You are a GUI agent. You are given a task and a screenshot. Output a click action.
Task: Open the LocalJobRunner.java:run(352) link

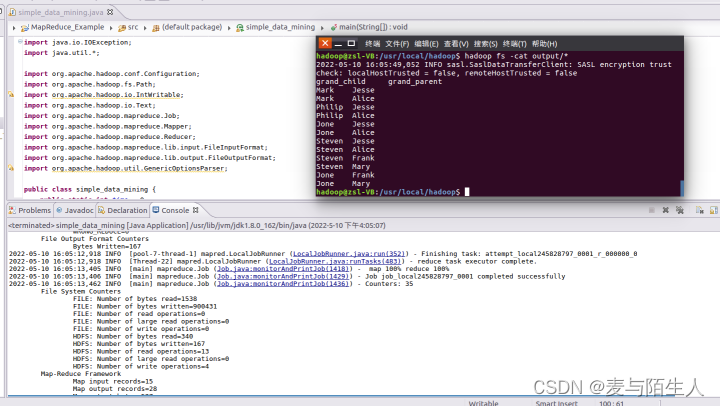tap(349, 254)
